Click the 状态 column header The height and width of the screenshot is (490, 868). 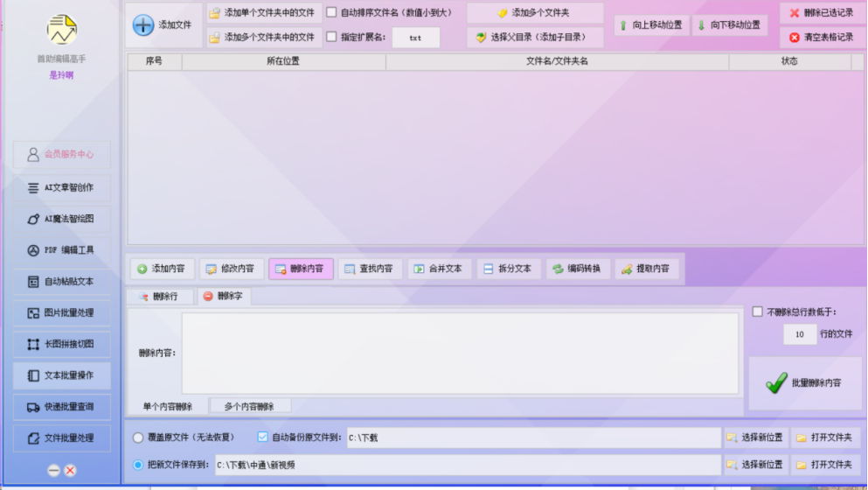(789, 61)
